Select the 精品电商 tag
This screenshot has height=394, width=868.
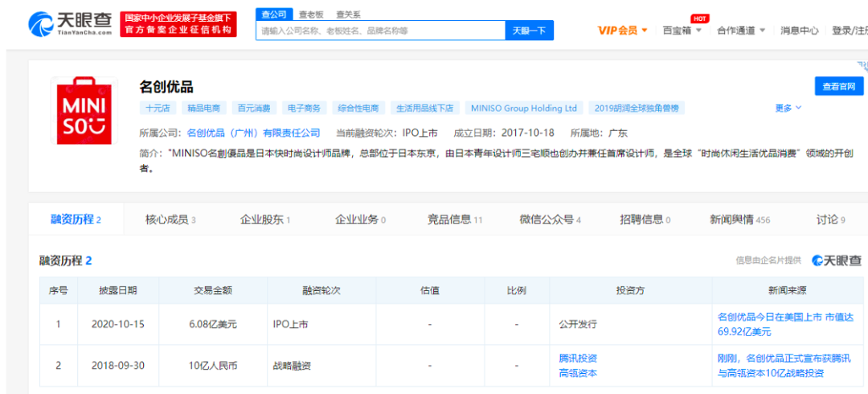point(203,108)
